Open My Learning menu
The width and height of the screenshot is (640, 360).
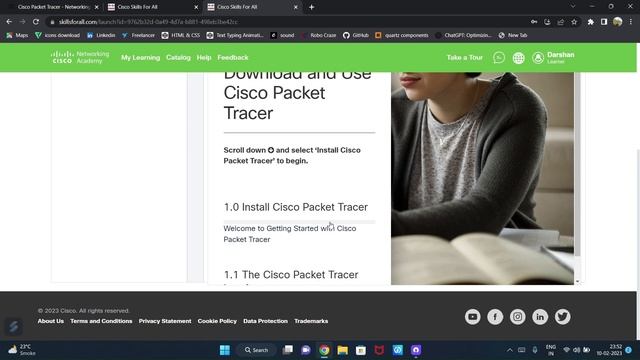pyautogui.click(x=140, y=58)
